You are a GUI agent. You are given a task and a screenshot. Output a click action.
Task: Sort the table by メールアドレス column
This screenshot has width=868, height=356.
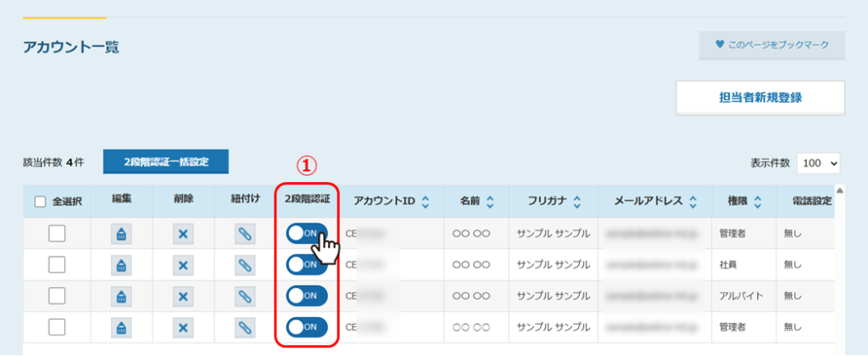pos(693,202)
